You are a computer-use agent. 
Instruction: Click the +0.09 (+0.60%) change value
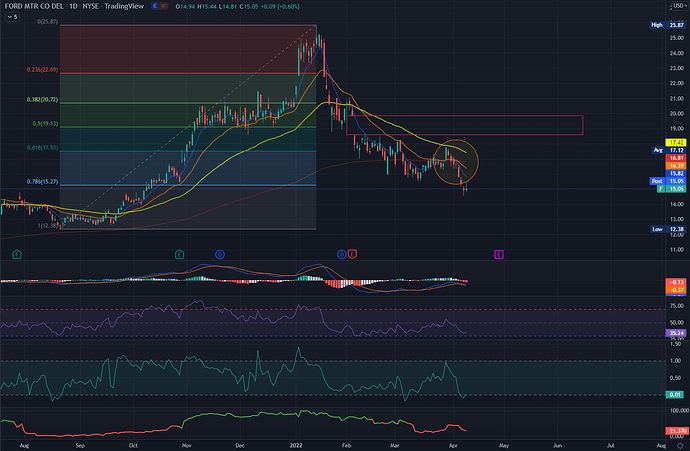coord(279,7)
